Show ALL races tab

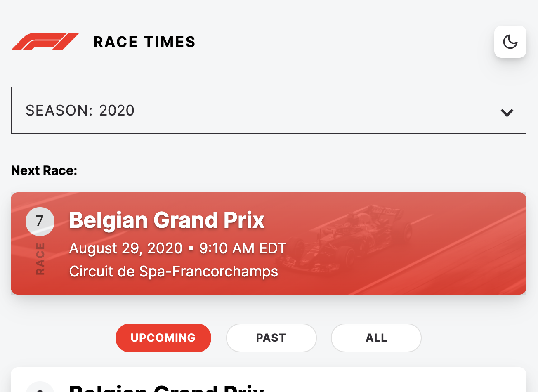point(376,338)
